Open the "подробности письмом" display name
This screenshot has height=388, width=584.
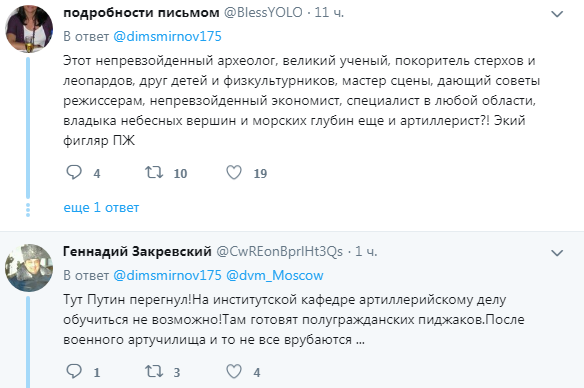pos(141,13)
